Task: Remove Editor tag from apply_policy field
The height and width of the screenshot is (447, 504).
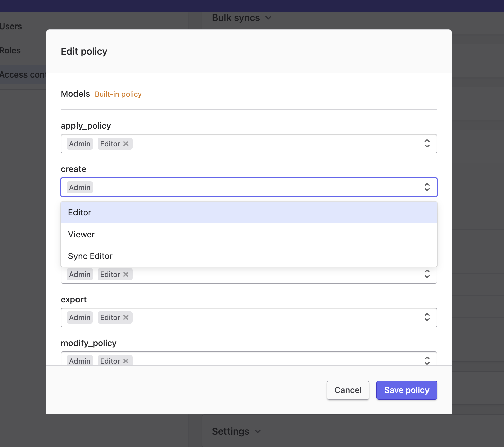Action: coord(126,144)
